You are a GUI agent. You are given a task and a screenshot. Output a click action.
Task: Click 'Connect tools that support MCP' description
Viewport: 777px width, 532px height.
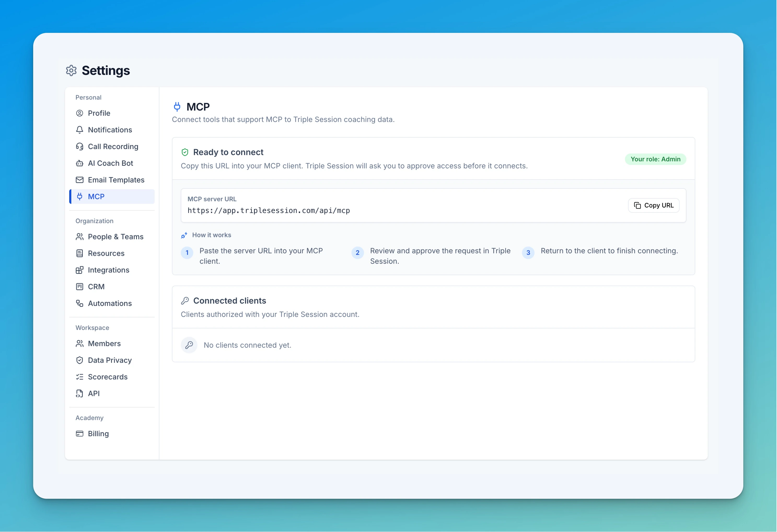pyautogui.click(x=283, y=120)
